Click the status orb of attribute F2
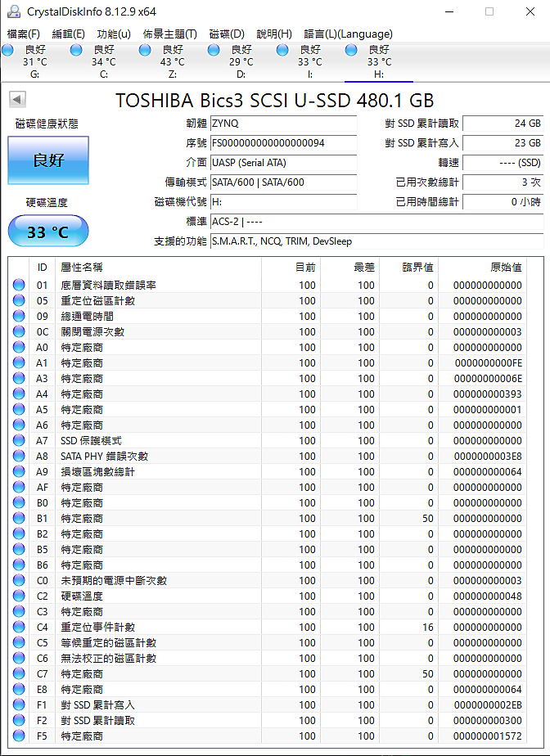Screen dimensions: 550x756 19,720
